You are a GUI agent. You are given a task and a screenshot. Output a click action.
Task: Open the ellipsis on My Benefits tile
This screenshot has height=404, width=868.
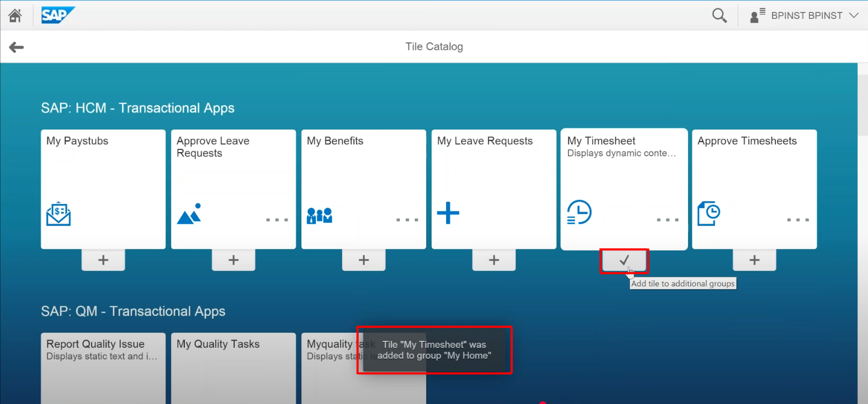point(407,220)
